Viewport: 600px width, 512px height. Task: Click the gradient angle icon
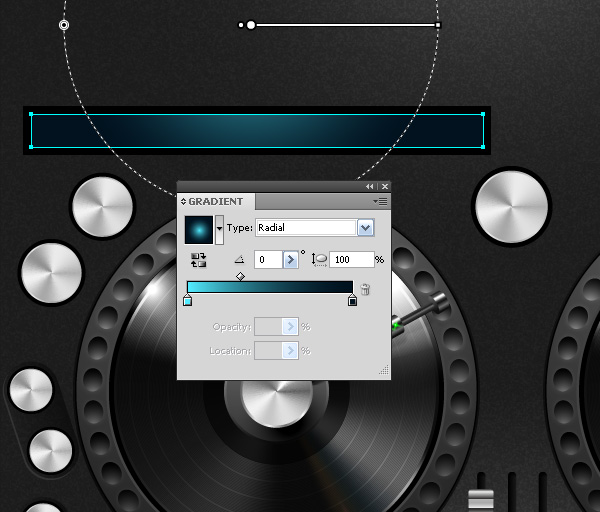click(x=240, y=260)
